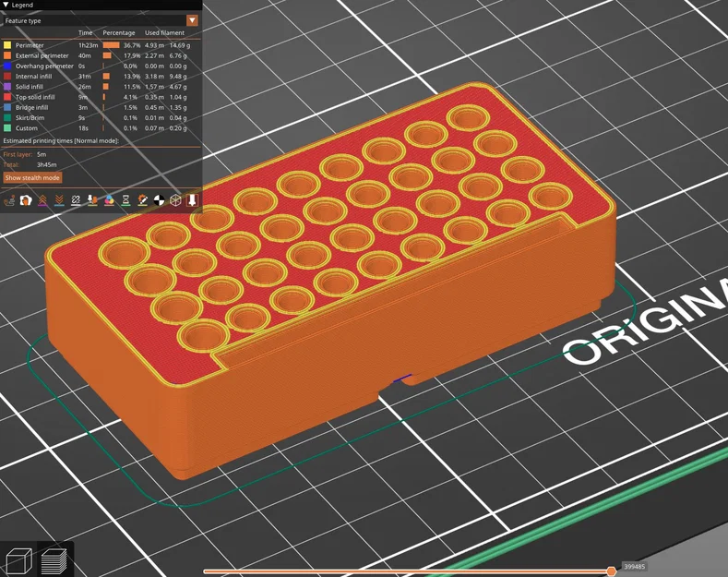Toggle Custom feature row visibility
Image resolution: width=728 pixels, height=577 pixels.
coord(97,128)
